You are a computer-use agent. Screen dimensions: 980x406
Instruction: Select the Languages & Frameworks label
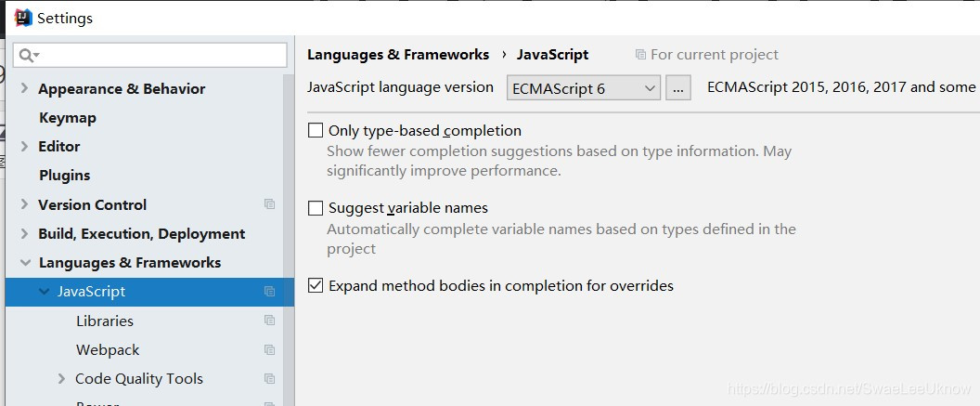(x=129, y=263)
